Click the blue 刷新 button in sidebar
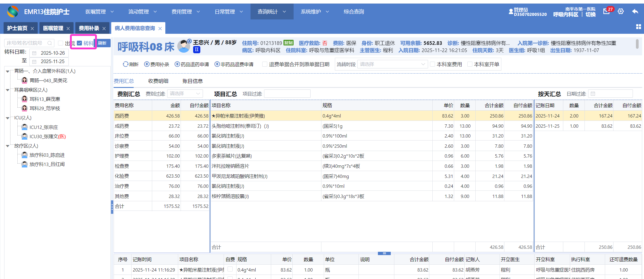Screen dimensions: 644x279 103,43
